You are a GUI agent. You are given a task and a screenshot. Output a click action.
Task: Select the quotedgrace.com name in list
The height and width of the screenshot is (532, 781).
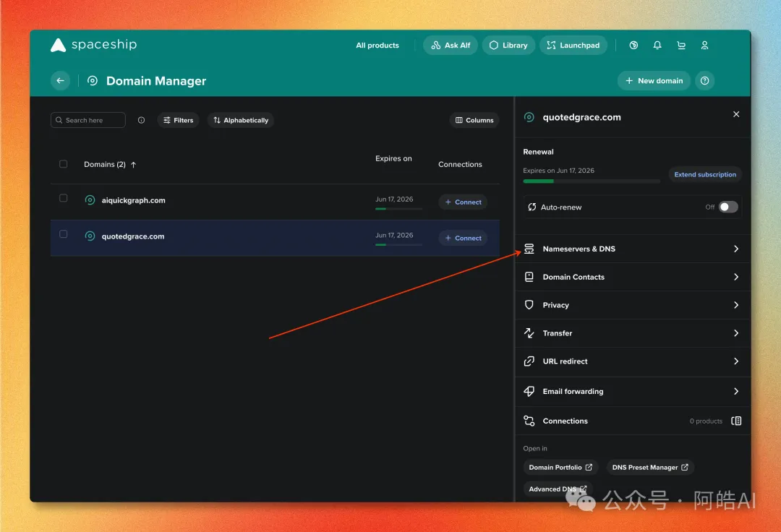click(x=133, y=236)
